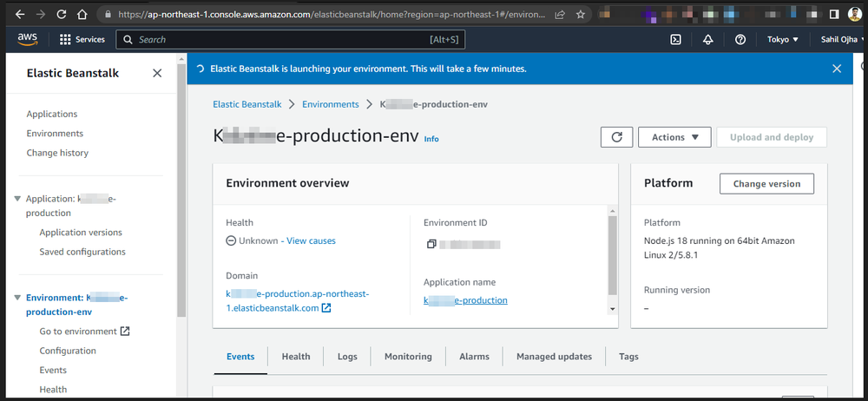Viewport: 868px width, 401px height.
Task: Click the side navigation scrollbar
Action: coord(181,189)
